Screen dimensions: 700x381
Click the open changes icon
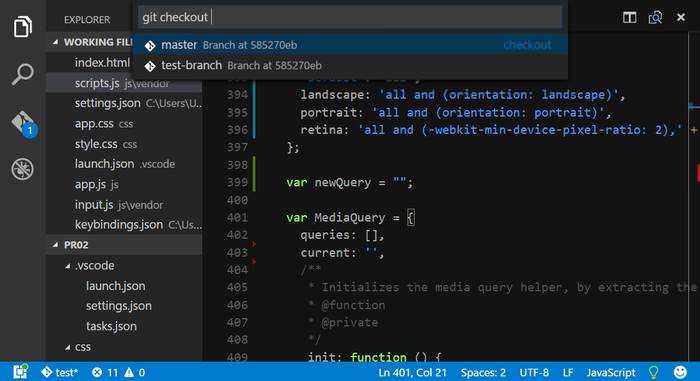(655, 17)
